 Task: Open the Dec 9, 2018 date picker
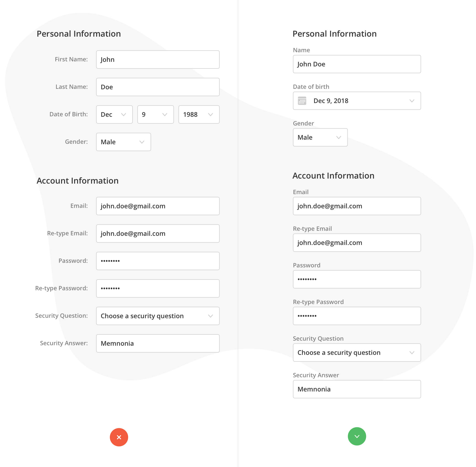tap(357, 101)
